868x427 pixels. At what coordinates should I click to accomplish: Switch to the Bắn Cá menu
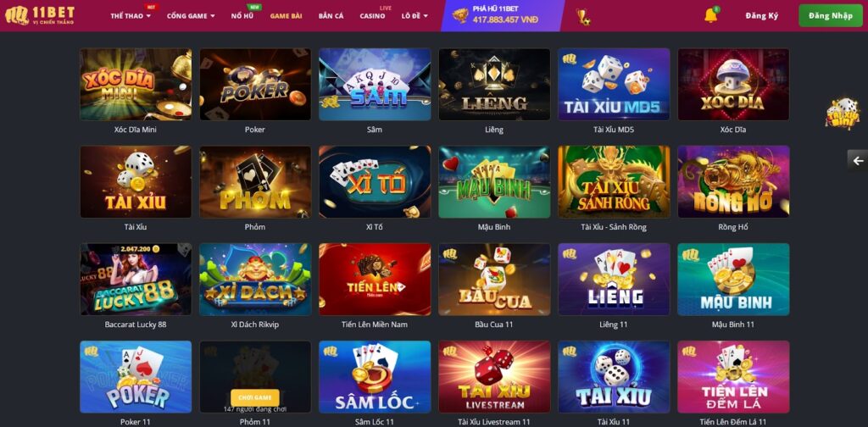331,16
